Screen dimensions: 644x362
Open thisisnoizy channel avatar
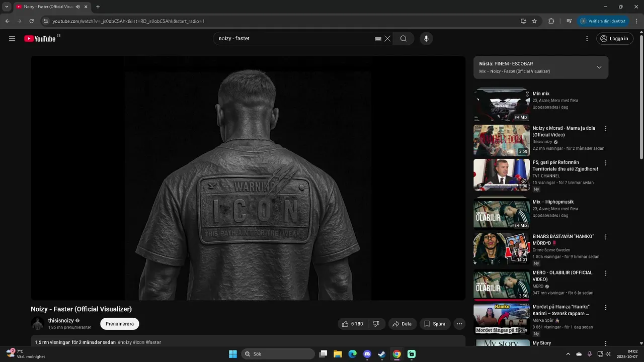[37, 324]
